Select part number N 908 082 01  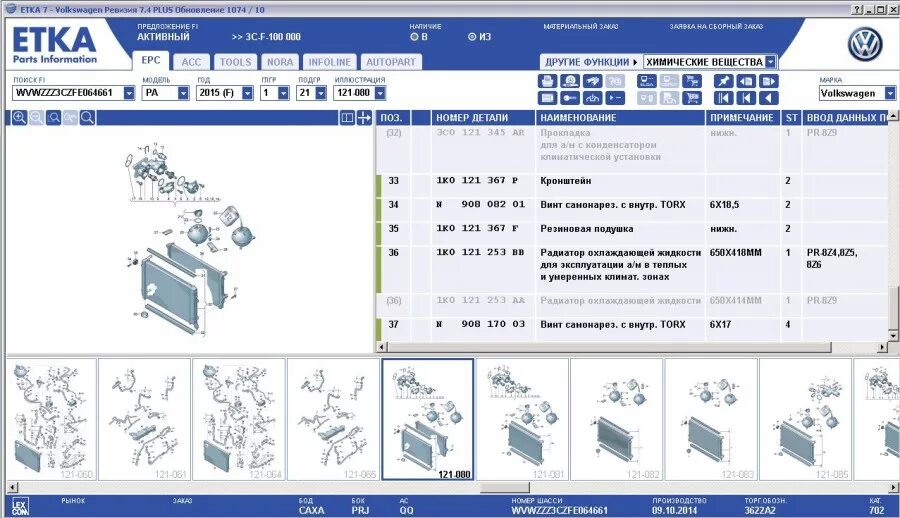[480, 204]
